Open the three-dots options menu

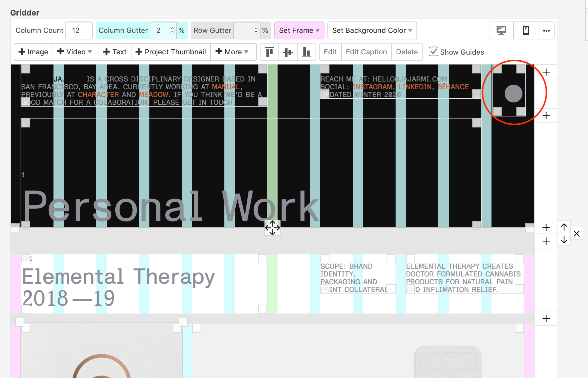click(546, 30)
